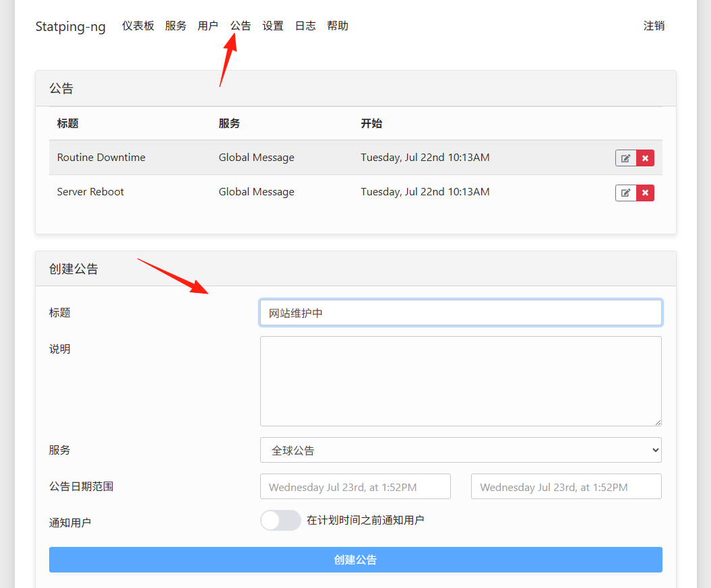Click the 服务 column header in table
The image size is (711, 588).
coord(229,123)
